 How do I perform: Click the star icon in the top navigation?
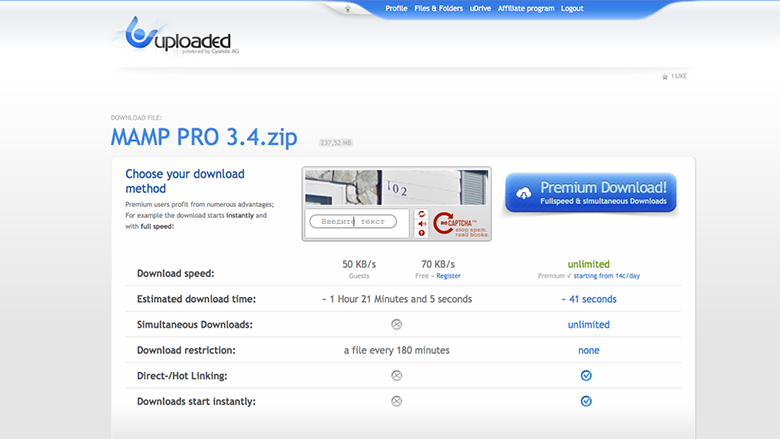[347, 8]
